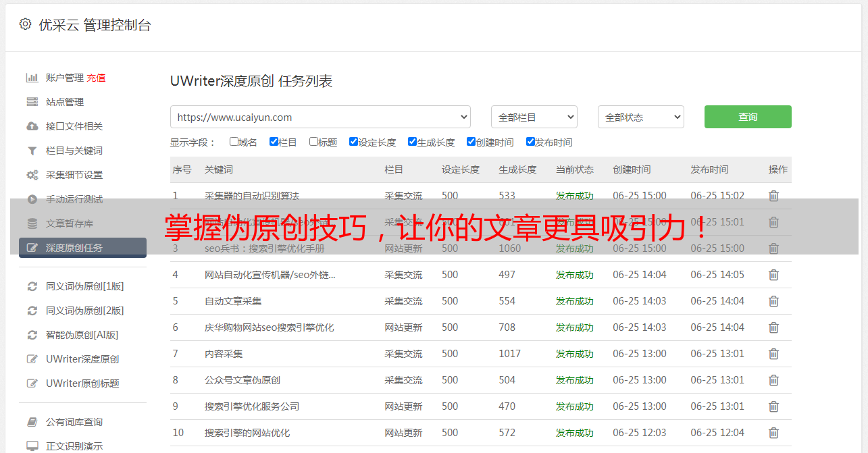
Task: Click the book icon for 公有词库查询
Action: pyautogui.click(x=32, y=422)
